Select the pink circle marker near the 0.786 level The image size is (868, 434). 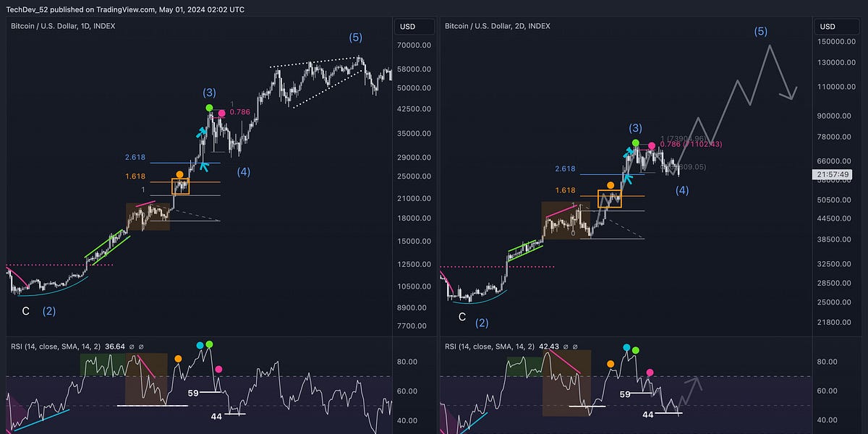(221, 113)
